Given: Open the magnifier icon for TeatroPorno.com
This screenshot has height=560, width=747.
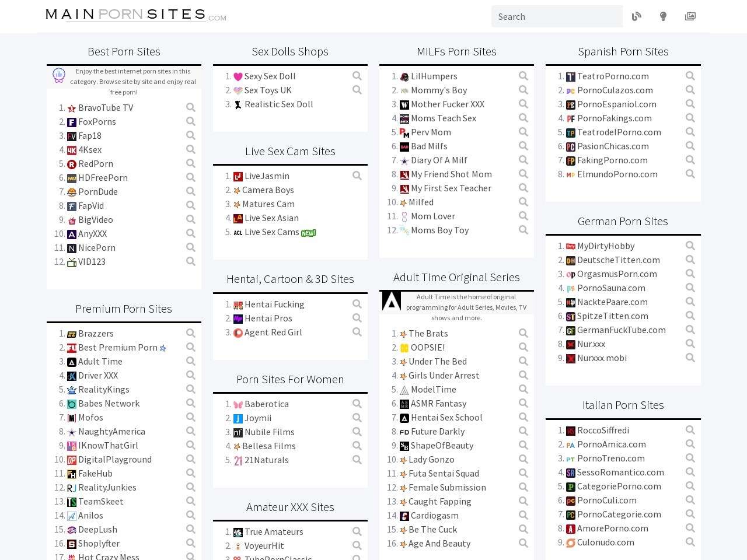Looking at the screenshot, I should pyautogui.click(x=690, y=76).
